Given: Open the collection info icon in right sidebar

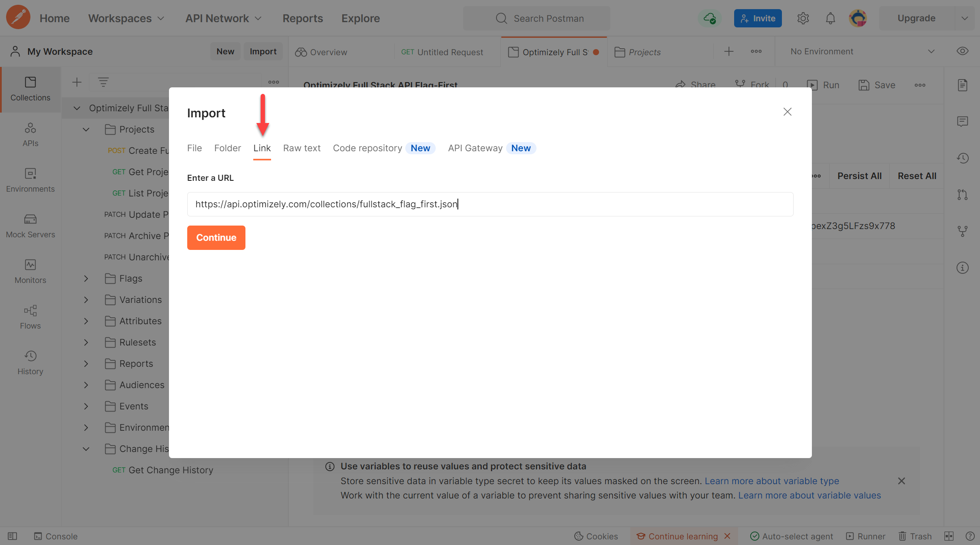Looking at the screenshot, I should [962, 268].
